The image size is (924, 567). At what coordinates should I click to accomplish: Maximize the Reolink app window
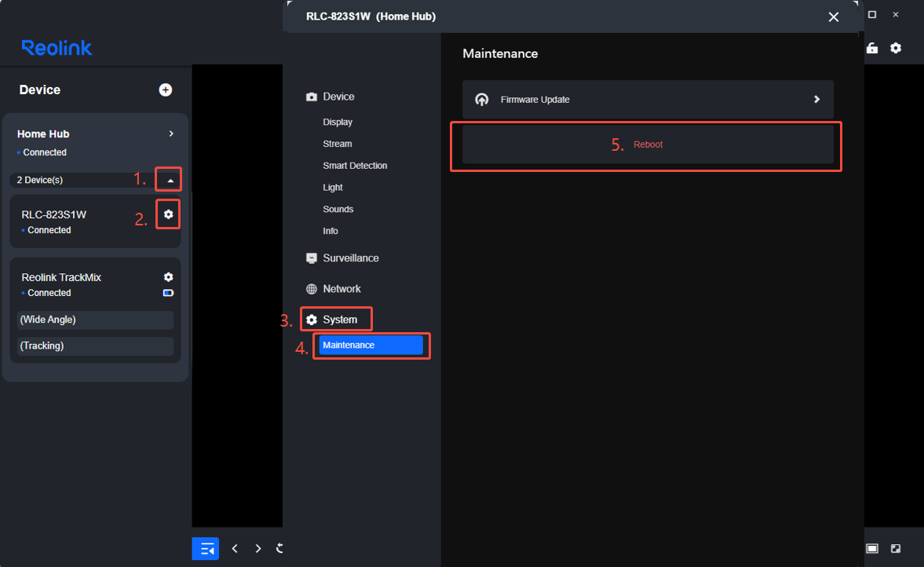point(872,15)
